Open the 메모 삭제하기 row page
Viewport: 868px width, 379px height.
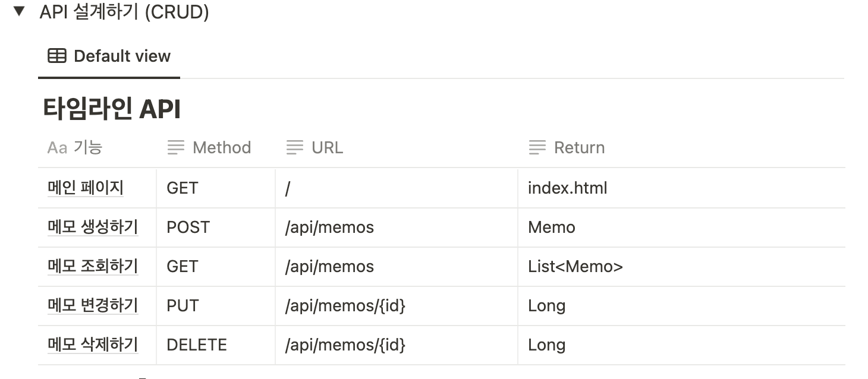click(93, 345)
